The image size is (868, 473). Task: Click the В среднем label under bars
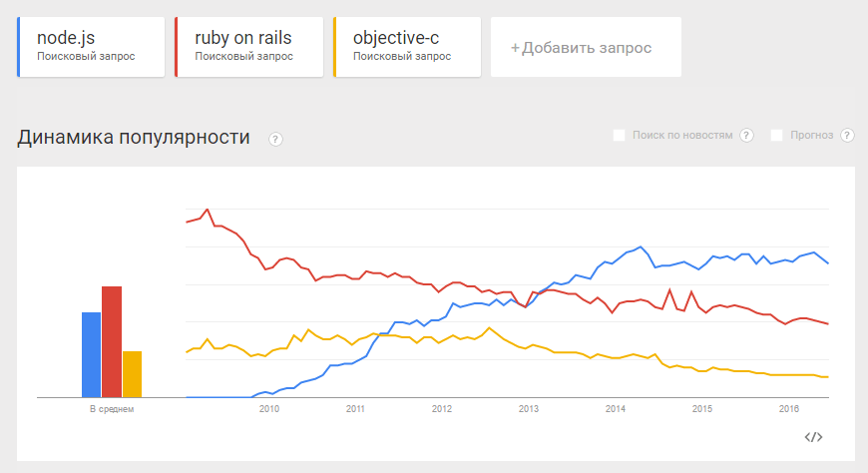pos(111,409)
